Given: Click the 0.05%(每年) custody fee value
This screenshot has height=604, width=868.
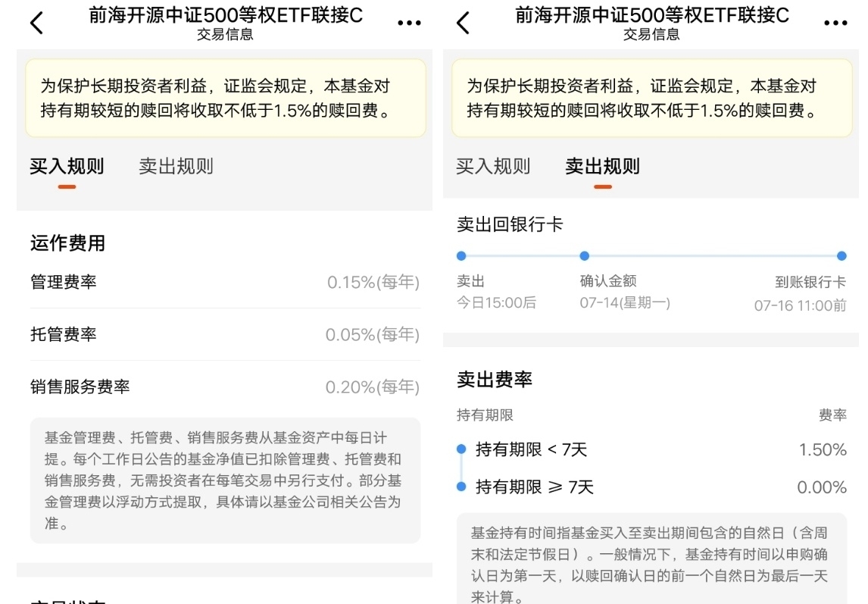Looking at the screenshot, I should (372, 334).
